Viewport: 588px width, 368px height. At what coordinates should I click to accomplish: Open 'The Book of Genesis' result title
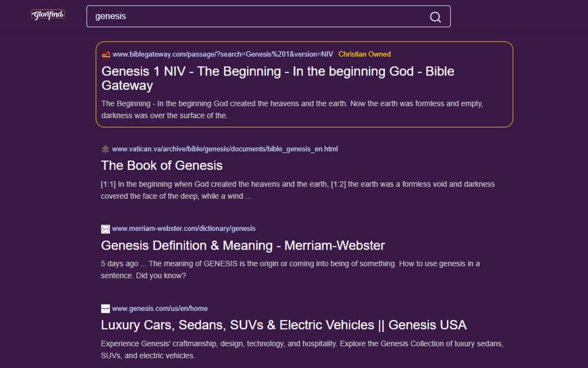(162, 166)
